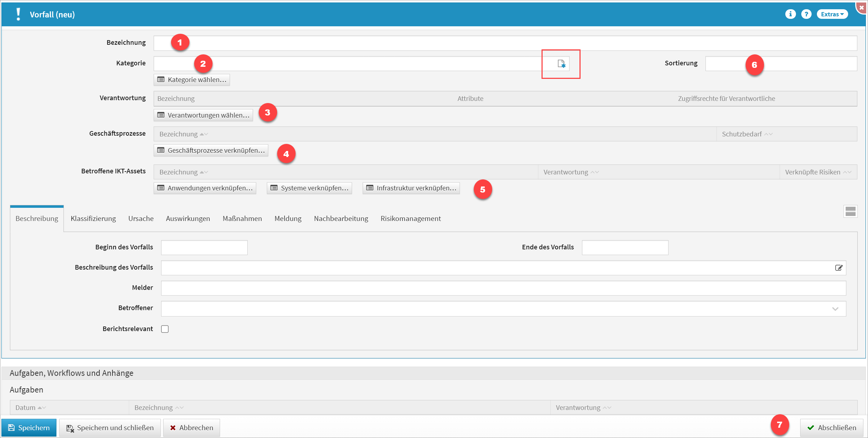Click Abschließen to finalize incident

[831, 428]
